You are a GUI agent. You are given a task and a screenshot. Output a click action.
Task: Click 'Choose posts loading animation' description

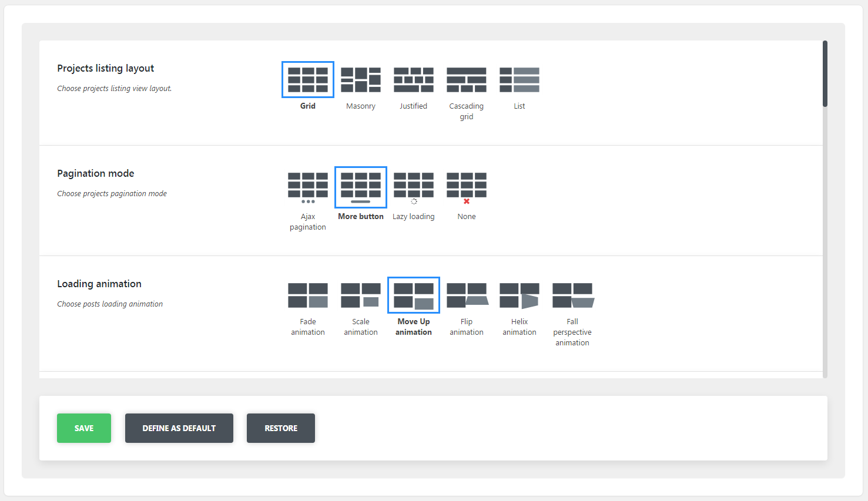coord(110,304)
